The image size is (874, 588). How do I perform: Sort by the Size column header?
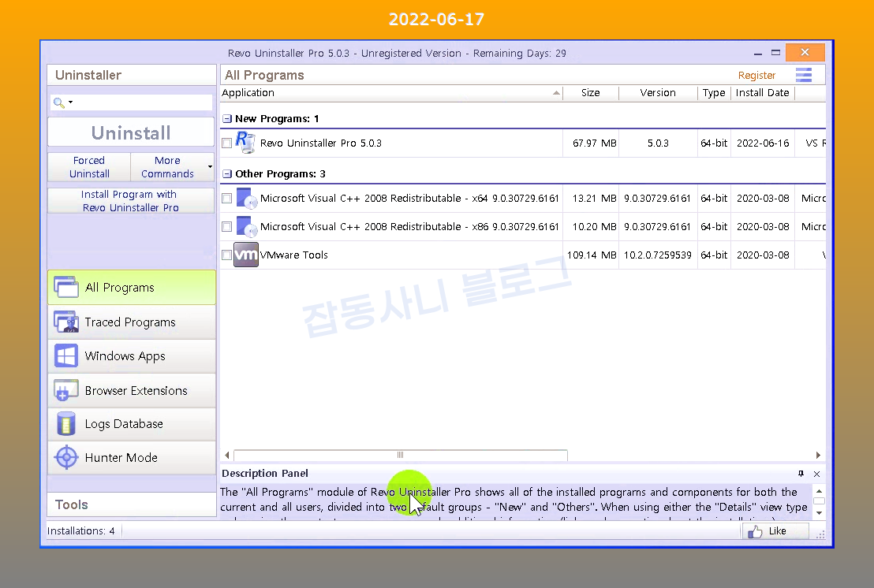pyautogui.click(x=591, y=93)
